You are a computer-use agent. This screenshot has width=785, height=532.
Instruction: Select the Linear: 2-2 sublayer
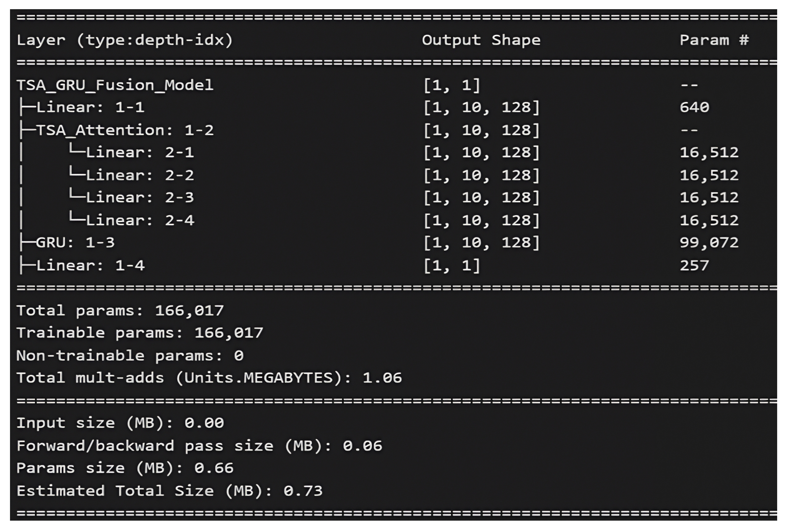click(x=140, y=175)
